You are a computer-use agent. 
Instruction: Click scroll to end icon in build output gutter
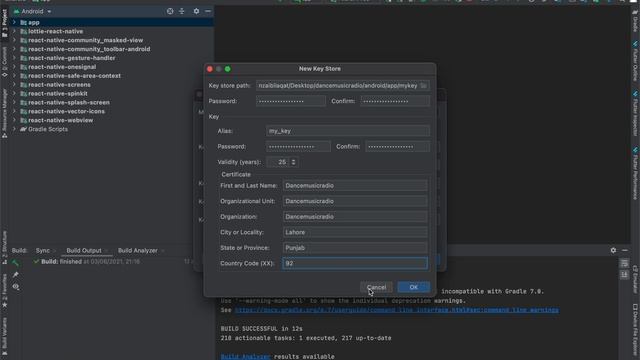(x=624, y=276)
